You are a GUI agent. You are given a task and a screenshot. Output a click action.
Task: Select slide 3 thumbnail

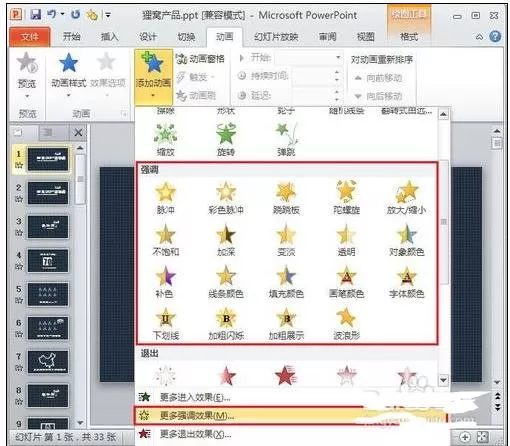pyautogui.click(x=48, y=227)
